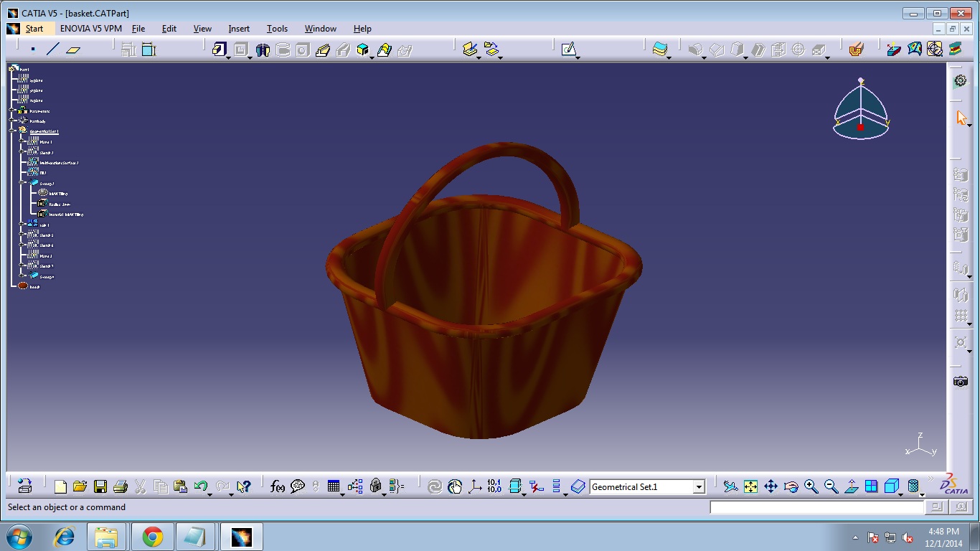Click the Fit All In icon
This screenshot has height=551, width=980.
[750, 486]
